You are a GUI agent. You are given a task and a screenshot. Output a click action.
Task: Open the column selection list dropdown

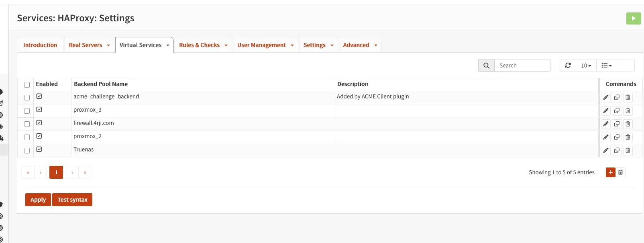point(606,65)
